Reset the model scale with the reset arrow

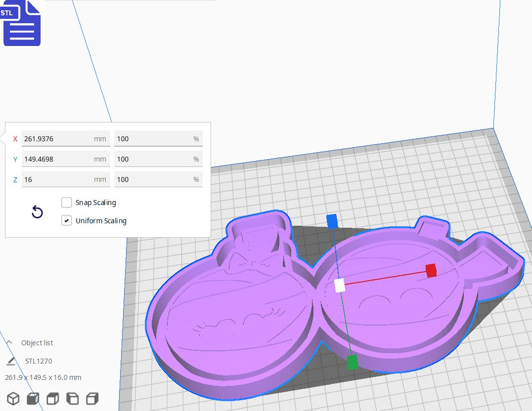[37, 211]
